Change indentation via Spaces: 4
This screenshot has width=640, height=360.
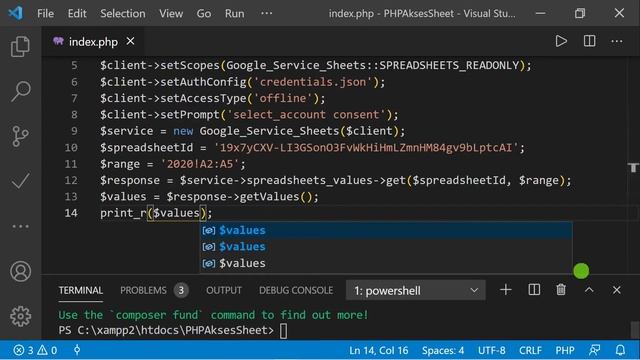click(x=443, y=350)
